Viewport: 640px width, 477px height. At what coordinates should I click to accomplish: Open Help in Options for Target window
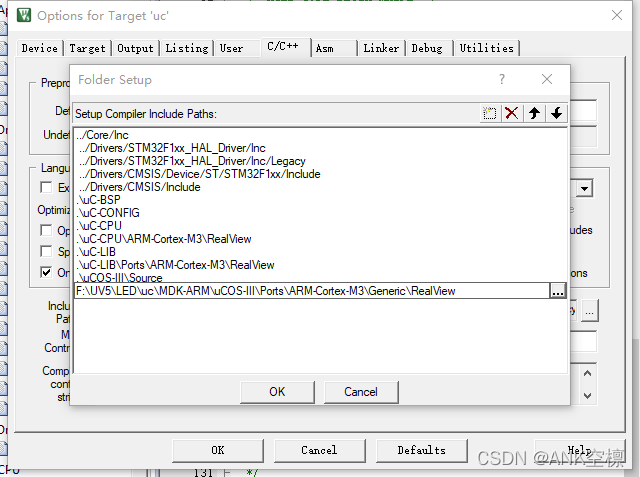click(580, 450)
